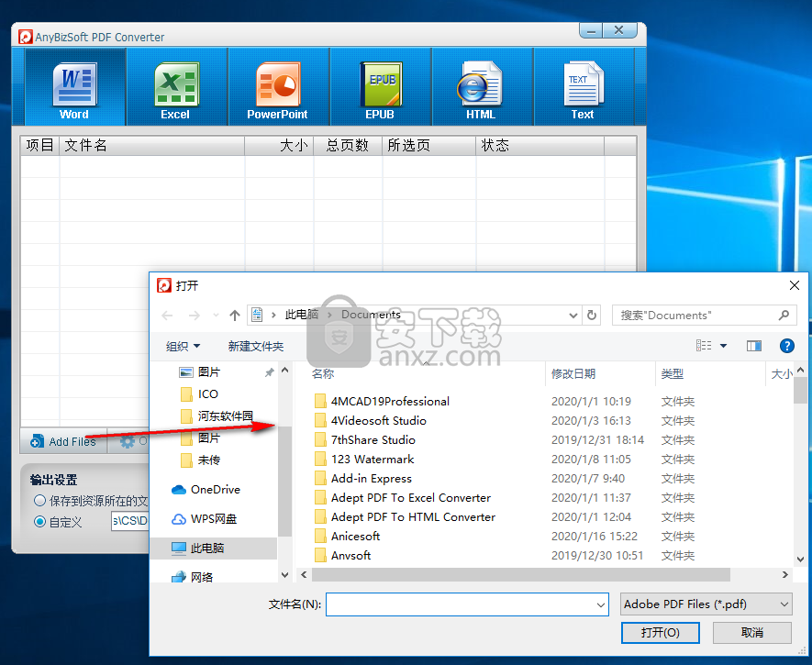Expand the address bar history dropdown

573,316
